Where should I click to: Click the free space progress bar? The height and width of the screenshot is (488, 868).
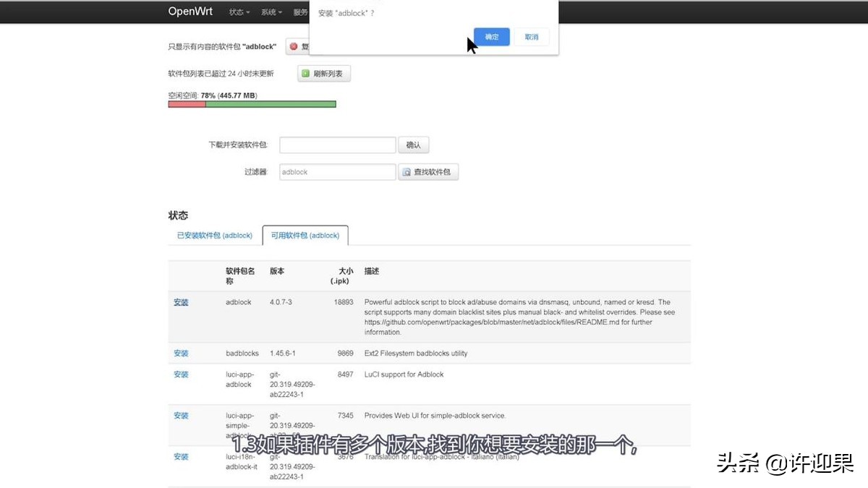(252, 103)
